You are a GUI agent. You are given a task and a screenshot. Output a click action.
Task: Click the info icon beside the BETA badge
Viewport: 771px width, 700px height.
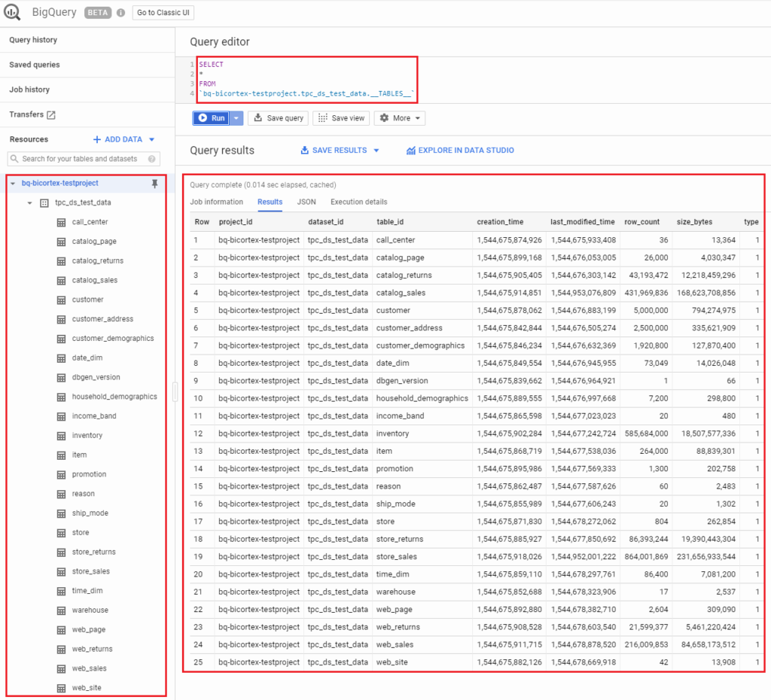tap(120, 12)
